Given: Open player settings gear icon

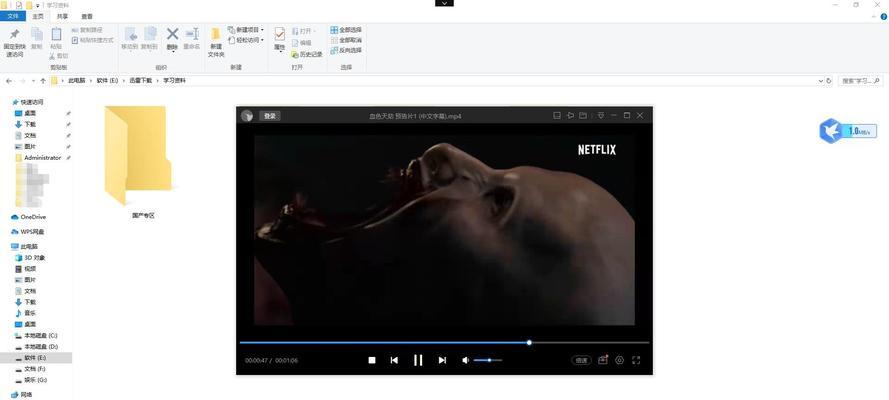Looking at the screenshot, I should tap(619, 360).
